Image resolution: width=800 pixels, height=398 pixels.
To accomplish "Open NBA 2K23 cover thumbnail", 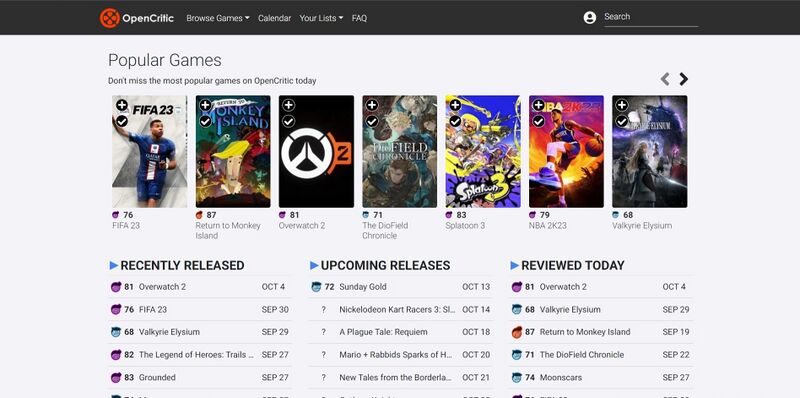I will pos(566,152).
